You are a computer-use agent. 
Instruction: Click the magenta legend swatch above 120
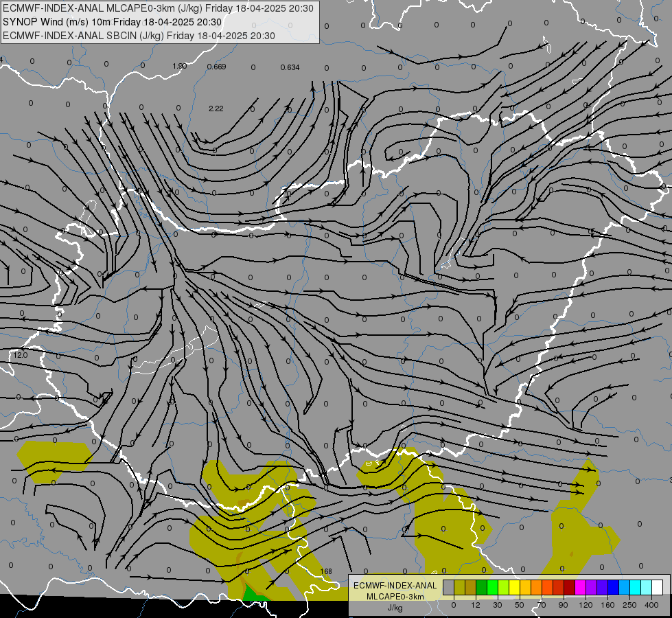580,587
